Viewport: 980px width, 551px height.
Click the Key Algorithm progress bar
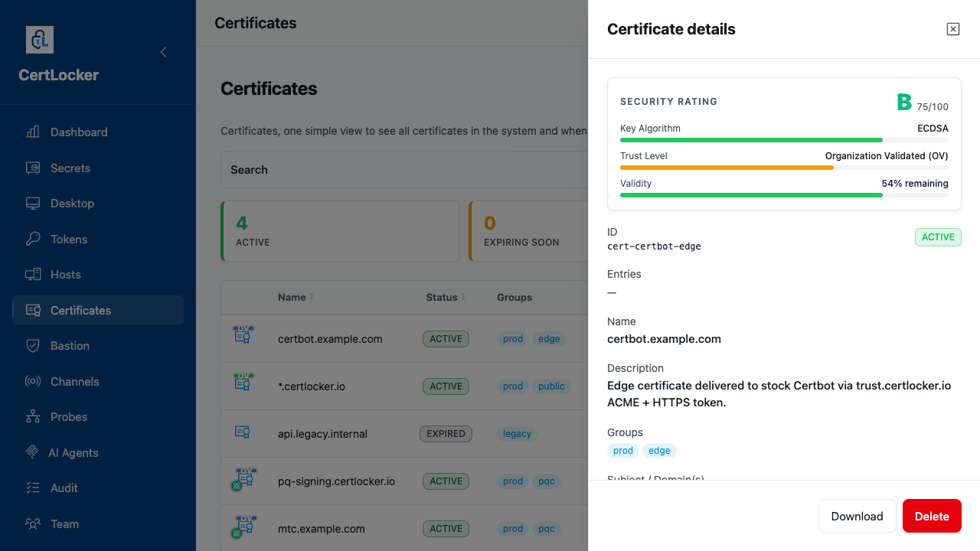(784, 140)
